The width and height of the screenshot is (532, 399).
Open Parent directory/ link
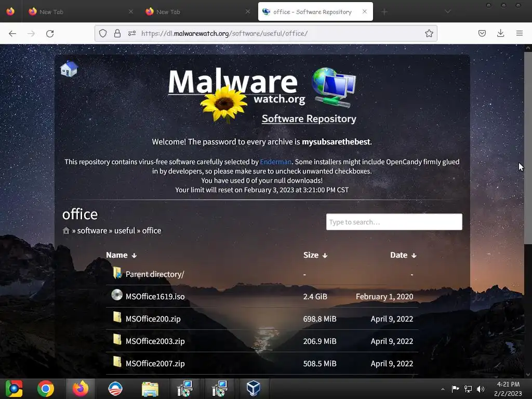pos(155,274)
